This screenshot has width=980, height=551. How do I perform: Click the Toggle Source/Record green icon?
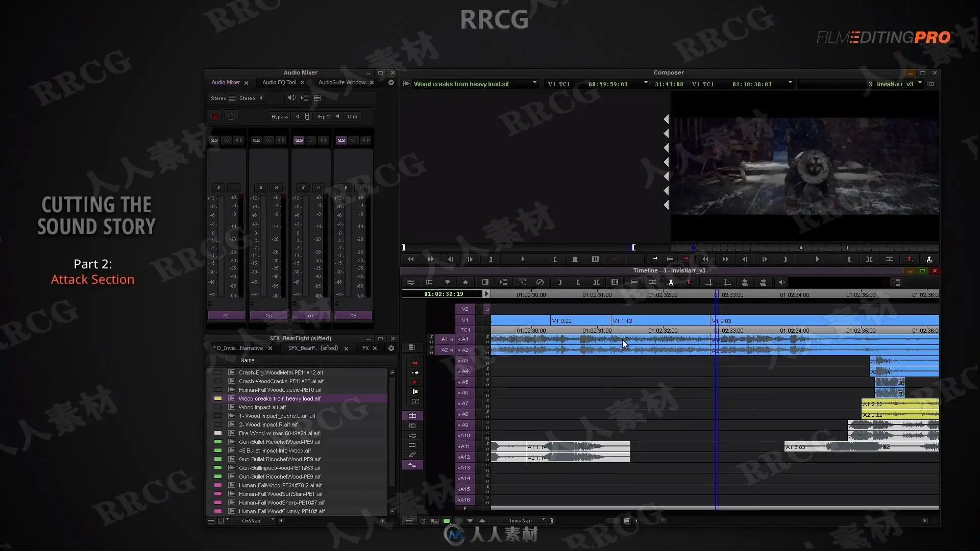tap(447, 521)
